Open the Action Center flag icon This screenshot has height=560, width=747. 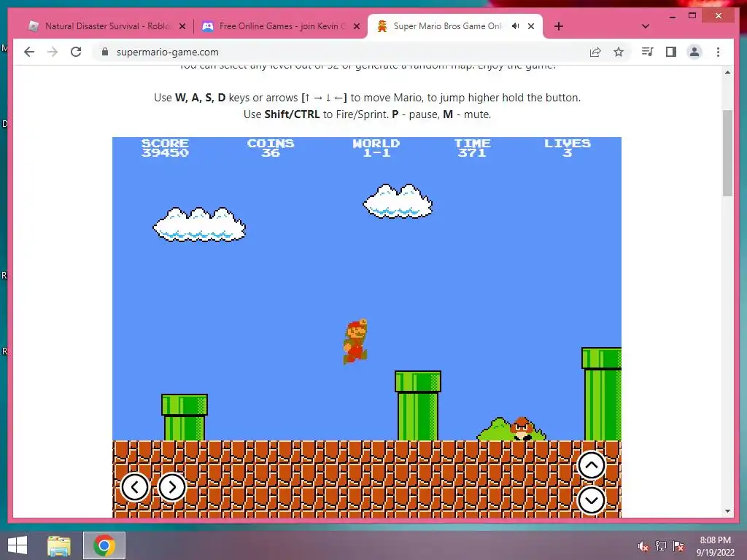coord(678,546)
